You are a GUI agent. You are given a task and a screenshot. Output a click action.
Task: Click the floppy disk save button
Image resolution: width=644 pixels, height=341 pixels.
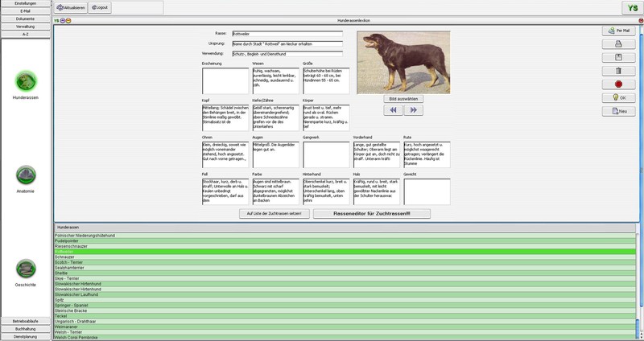618,57
